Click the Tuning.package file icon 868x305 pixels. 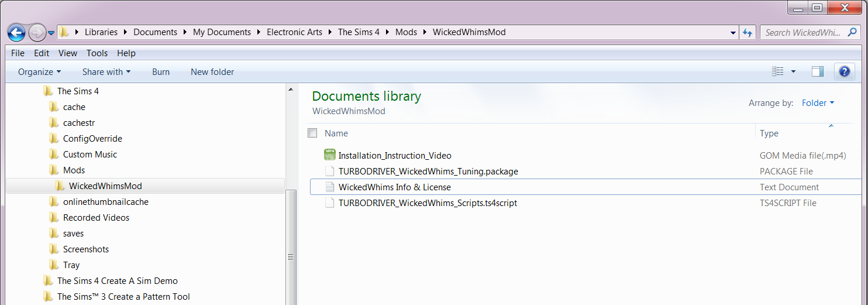330,172
